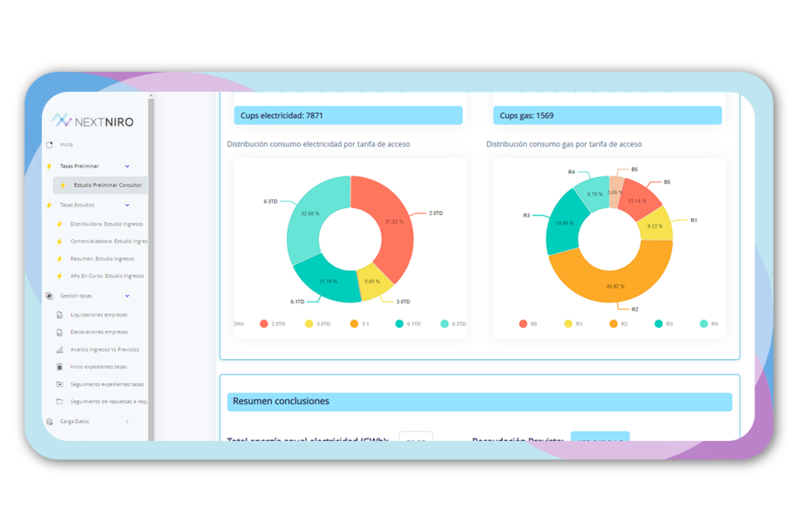Click the folder icon for Seguimiento de repuestas
The image size is (798, 532).
59,402
